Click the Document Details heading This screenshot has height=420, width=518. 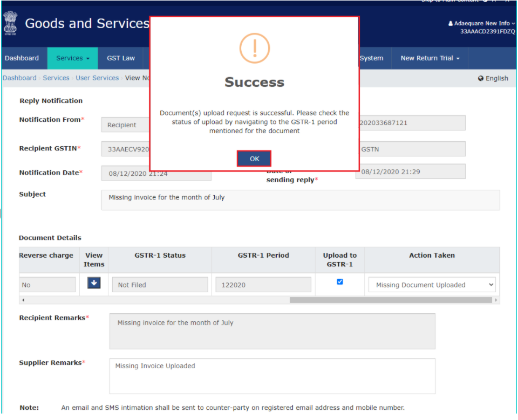click(50, 238)
